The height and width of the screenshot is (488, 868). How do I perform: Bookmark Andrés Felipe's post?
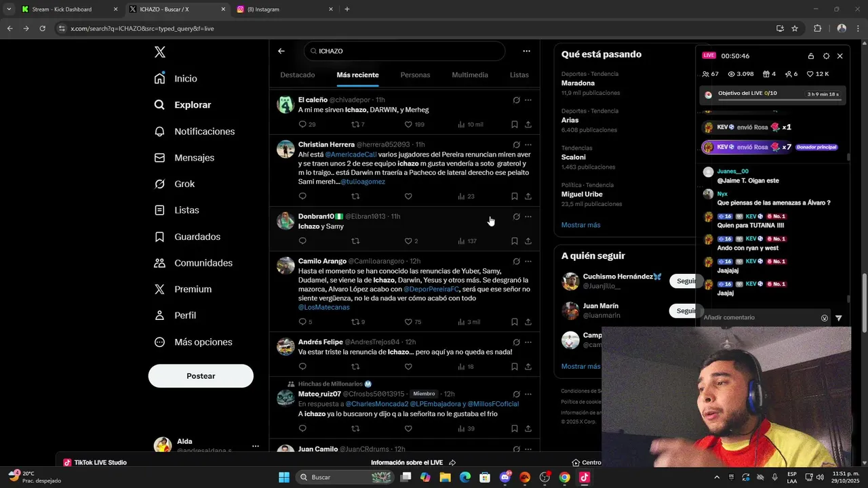515,367
